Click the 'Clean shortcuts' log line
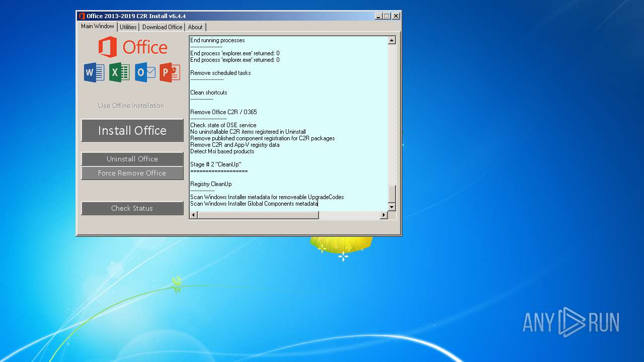This screenshot has height=362, width=644. 209,93
